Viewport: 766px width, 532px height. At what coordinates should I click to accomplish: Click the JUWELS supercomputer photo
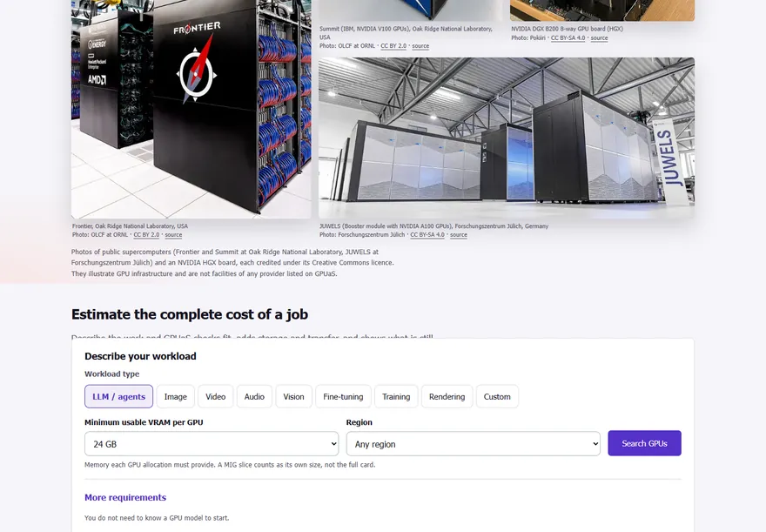tap(507, 138)
